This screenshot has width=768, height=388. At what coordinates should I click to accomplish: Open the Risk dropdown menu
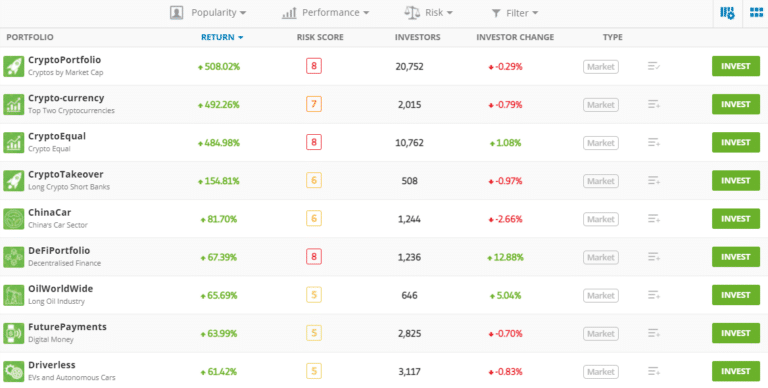(429, 13)
